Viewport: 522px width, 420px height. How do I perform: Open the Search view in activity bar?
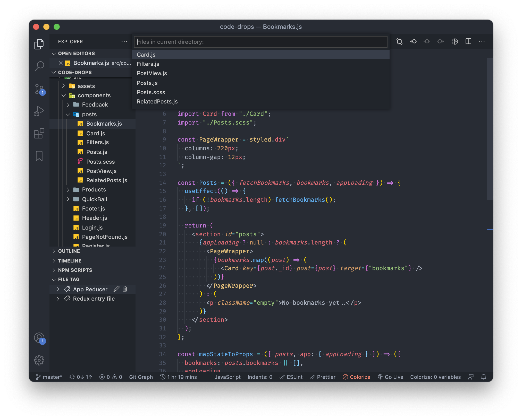(x=39, y=66)
